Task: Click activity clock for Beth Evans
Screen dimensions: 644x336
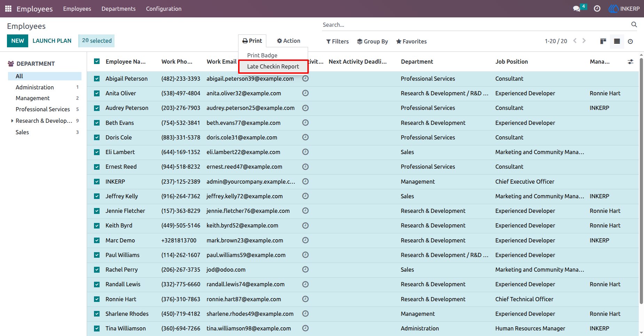Action: (x=305, y=122)
